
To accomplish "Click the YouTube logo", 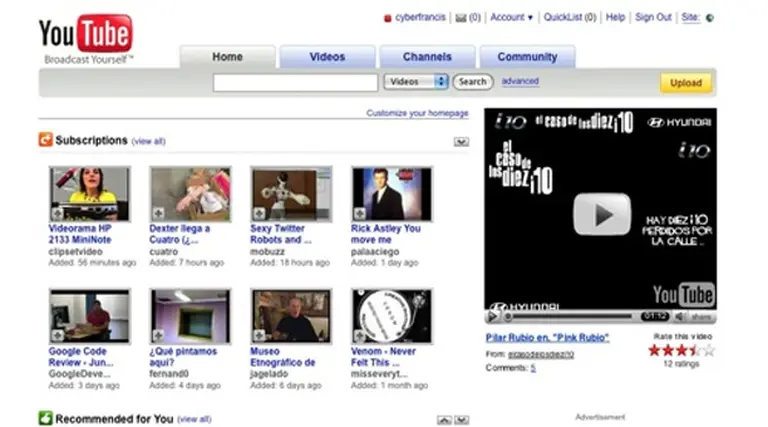I will (86, 39).
